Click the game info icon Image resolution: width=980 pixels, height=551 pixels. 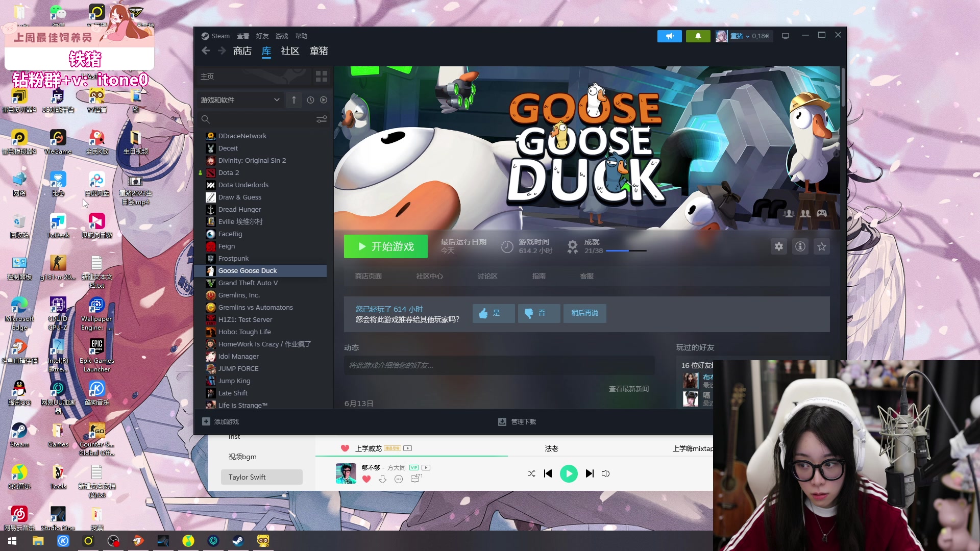pyautogui.click(x=800, y=247)
